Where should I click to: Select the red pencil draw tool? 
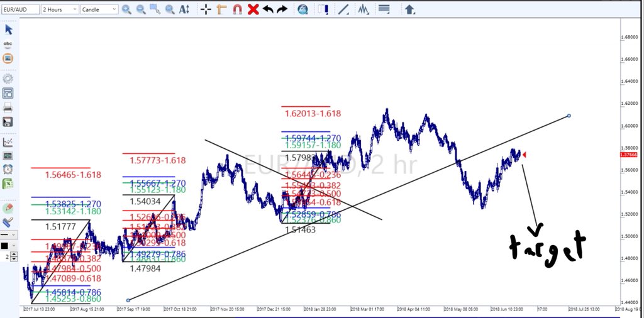(8, 208)
